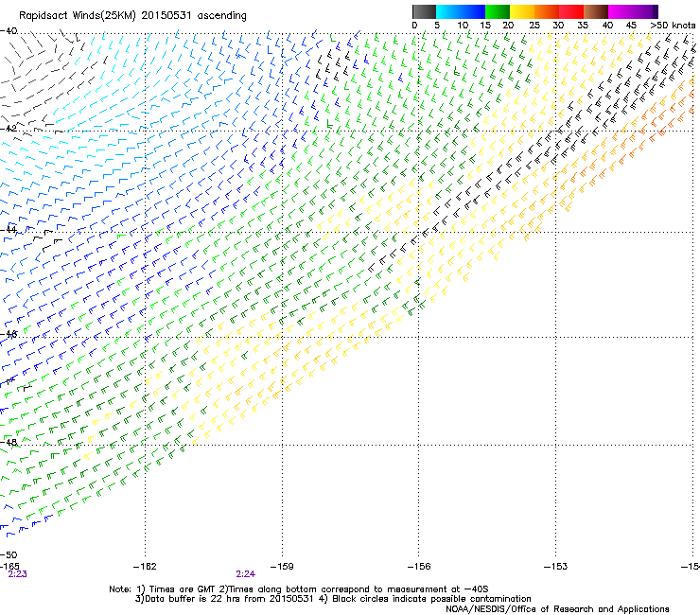This screenshot has width=700, height=615.
Task: Click the '-156' longitude axis label
Action: [419, 567]
